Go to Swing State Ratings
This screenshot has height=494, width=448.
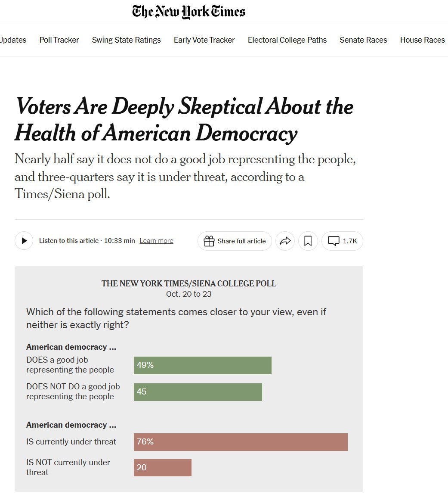click(x=126, y=40)
